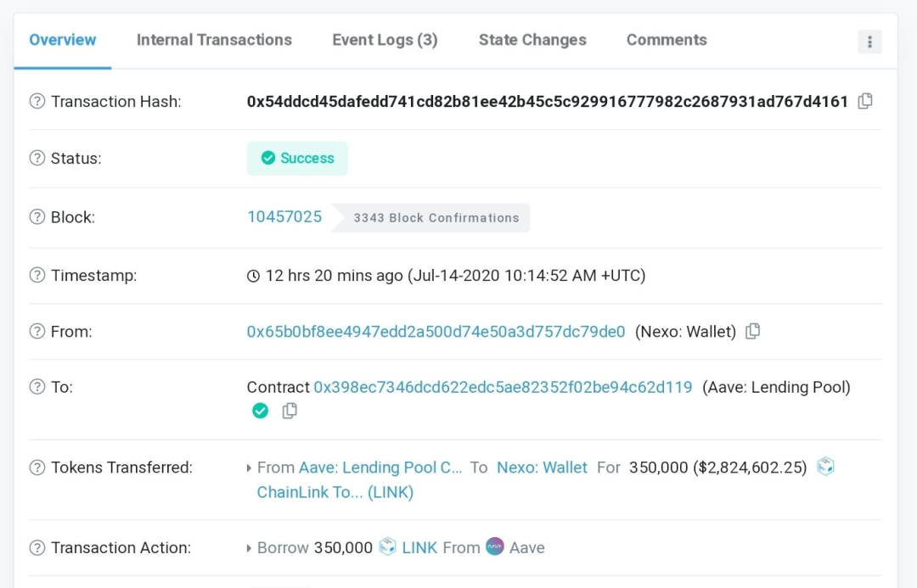Copy the From address with its copy icon

tap(752, 331)
